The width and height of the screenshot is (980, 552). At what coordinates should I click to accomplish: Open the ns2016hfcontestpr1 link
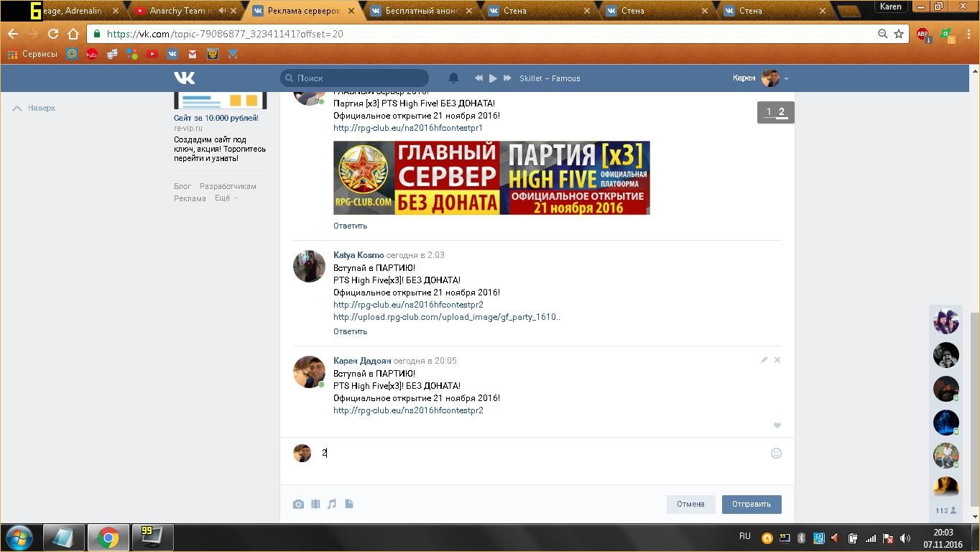[408, 128]
